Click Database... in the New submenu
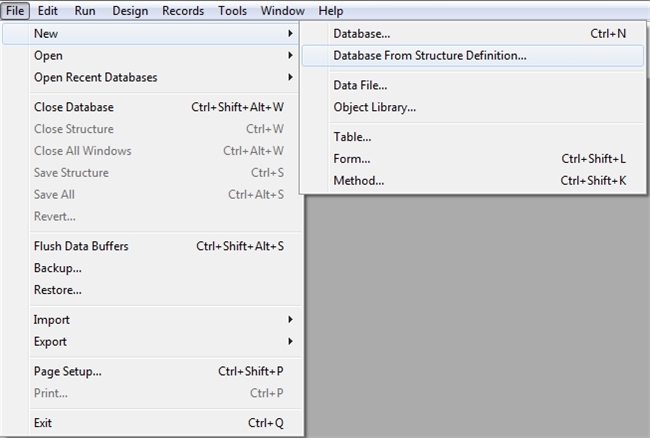Viewport: 650px width, 438px height. coord(361,33)
